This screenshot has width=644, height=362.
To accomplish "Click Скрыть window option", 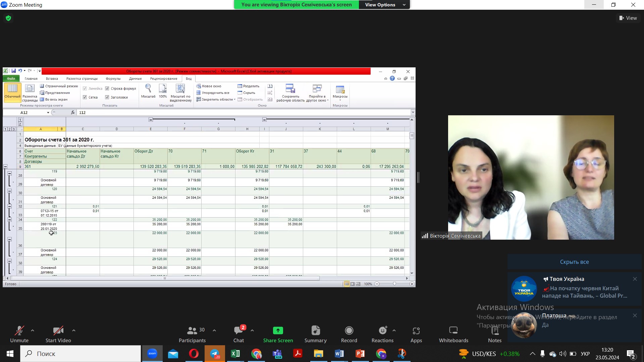I will pyautogui.click(x=246, y=93).
